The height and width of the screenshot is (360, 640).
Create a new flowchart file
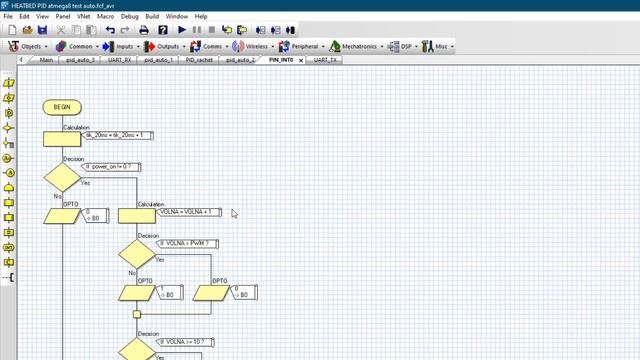[x=12, y=30]
